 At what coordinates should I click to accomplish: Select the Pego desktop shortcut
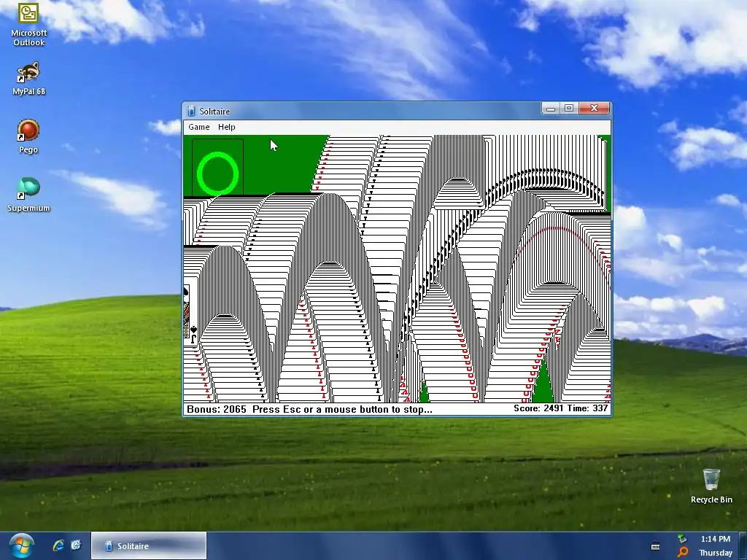pyautogui.click(x=28, y=136)
